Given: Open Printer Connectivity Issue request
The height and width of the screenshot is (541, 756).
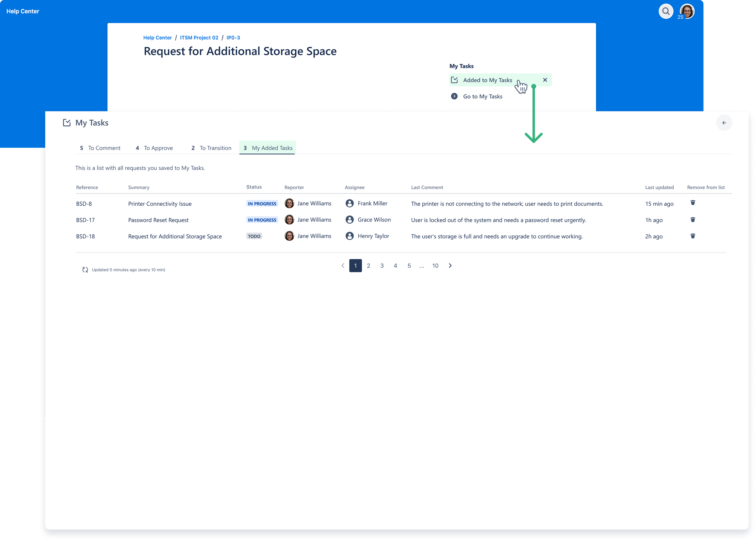Looking at the screenshot, I should [160, 204].
